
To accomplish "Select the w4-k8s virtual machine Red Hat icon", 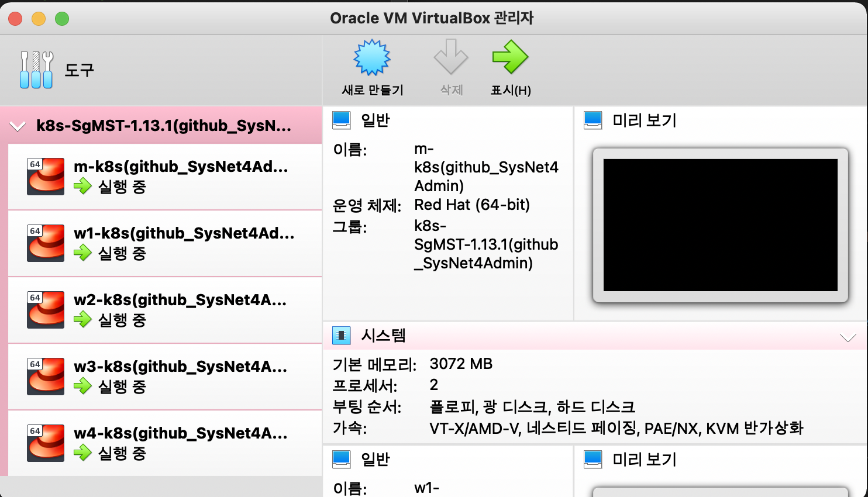I will pyautogui.click(x=46, y=443).
